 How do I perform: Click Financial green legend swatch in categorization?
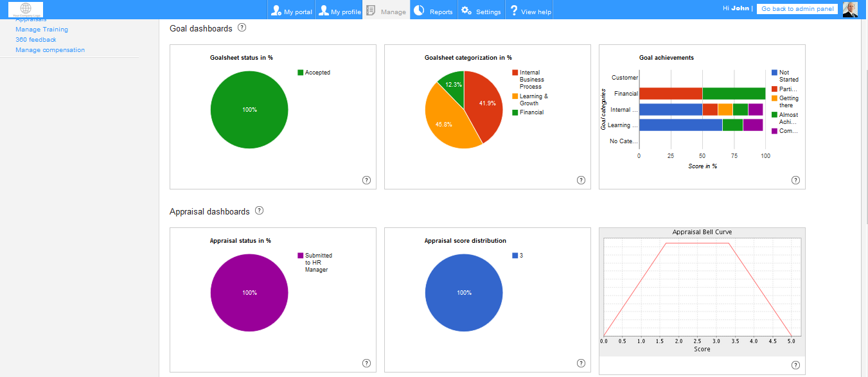pyautogui.click(x=515, y=112)
